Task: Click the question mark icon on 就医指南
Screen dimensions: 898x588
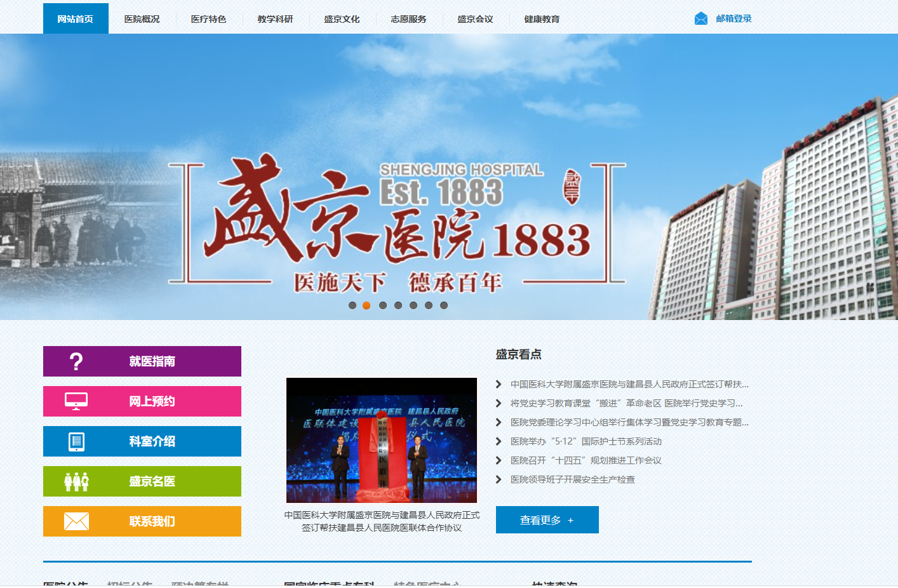Action: (76, 361)
